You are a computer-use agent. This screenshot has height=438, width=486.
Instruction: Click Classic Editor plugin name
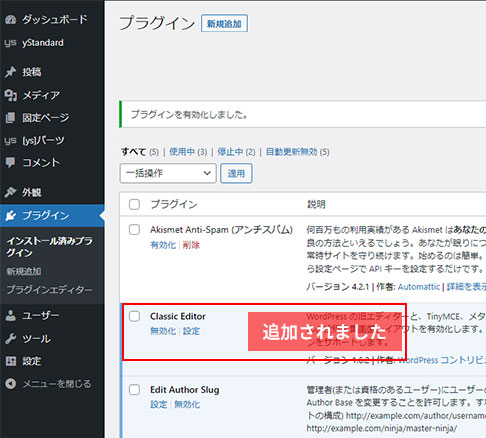coord(178,316)
